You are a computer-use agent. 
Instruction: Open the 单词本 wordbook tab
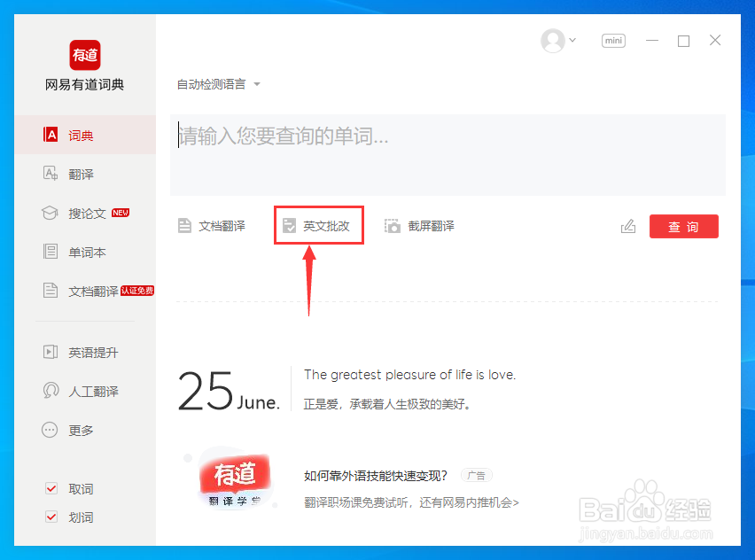(x=85, y=252)
